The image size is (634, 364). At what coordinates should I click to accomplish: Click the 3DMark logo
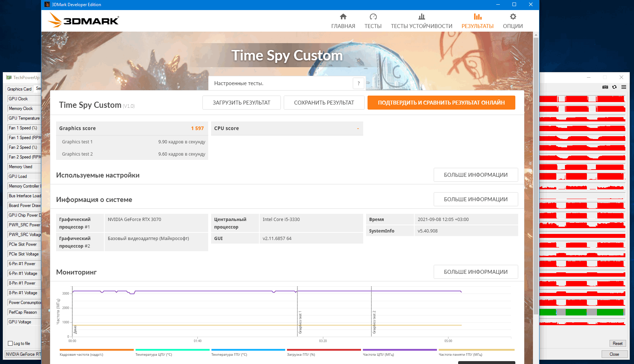[x=83, y=20]
